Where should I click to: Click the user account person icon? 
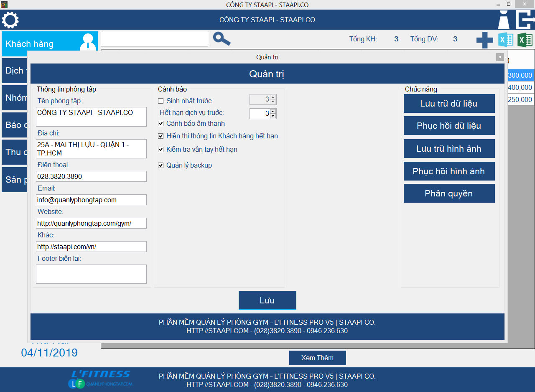pyautogui.click(x=504, y=20)
